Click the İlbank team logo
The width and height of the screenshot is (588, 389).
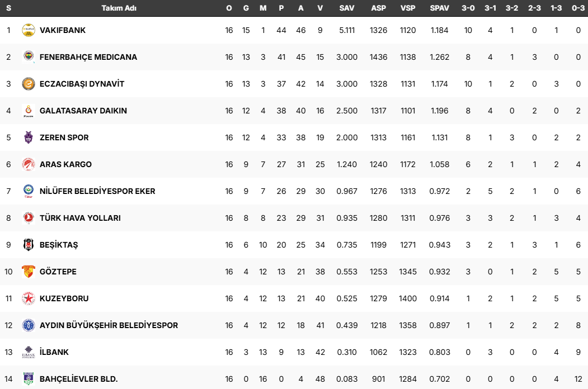pos(29,352)
